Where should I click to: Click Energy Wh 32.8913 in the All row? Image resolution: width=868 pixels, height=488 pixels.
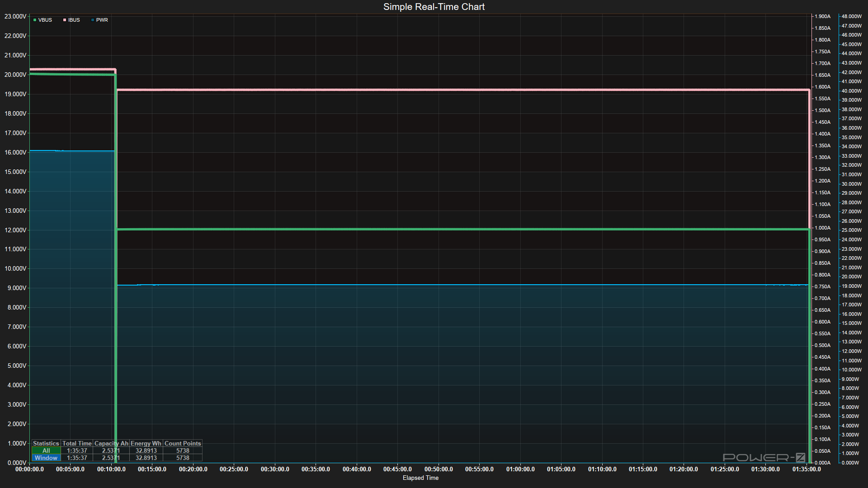(x=146, y=450)
